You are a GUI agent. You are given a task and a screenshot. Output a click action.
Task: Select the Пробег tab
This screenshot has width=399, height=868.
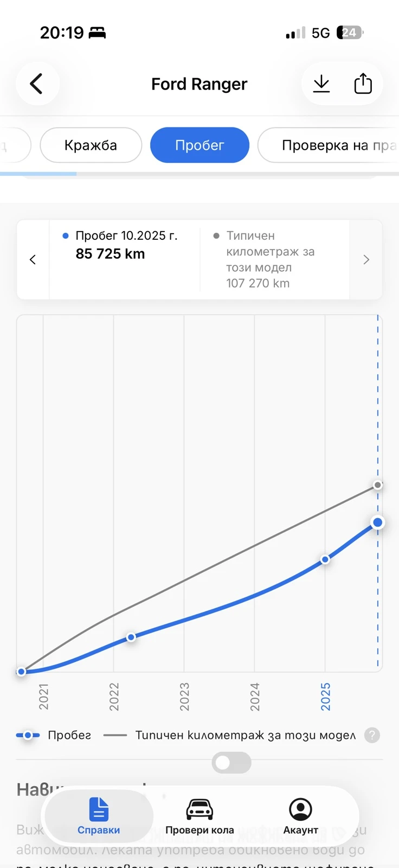click(x=200, y=145)
